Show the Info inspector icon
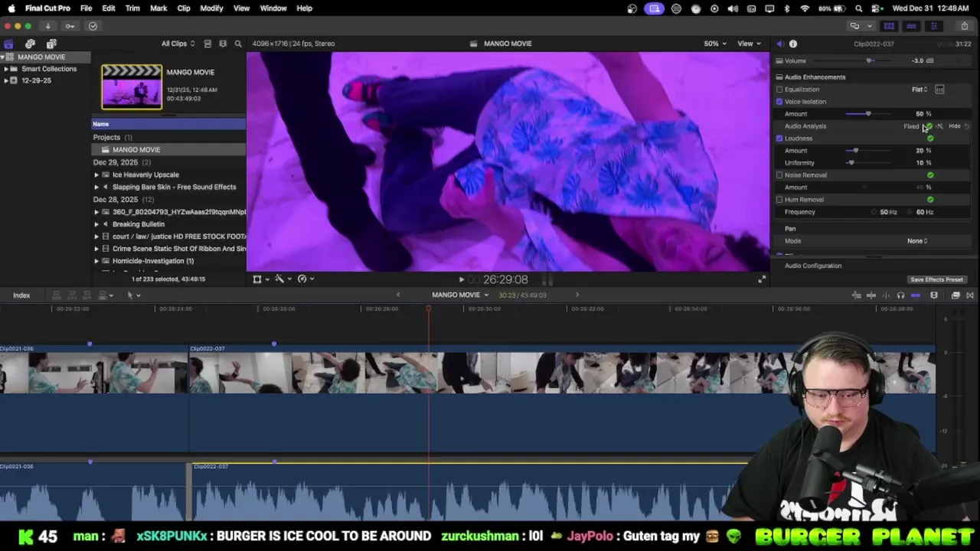 (x=793, y=44)
